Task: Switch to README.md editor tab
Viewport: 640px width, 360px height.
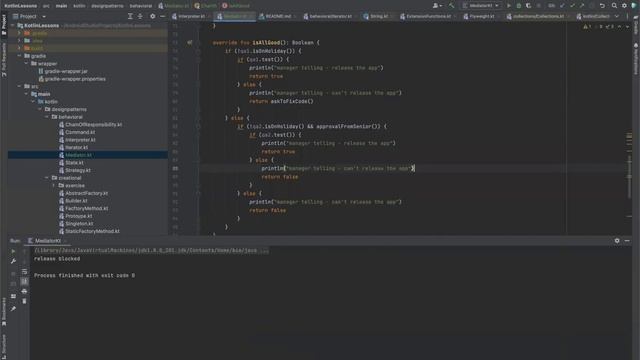Action: 278,16
